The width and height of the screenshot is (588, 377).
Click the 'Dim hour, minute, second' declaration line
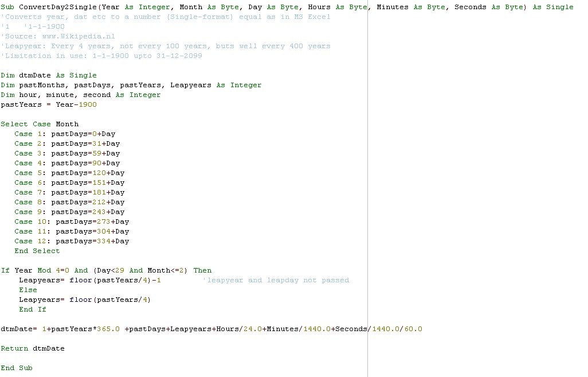[81, 95]
